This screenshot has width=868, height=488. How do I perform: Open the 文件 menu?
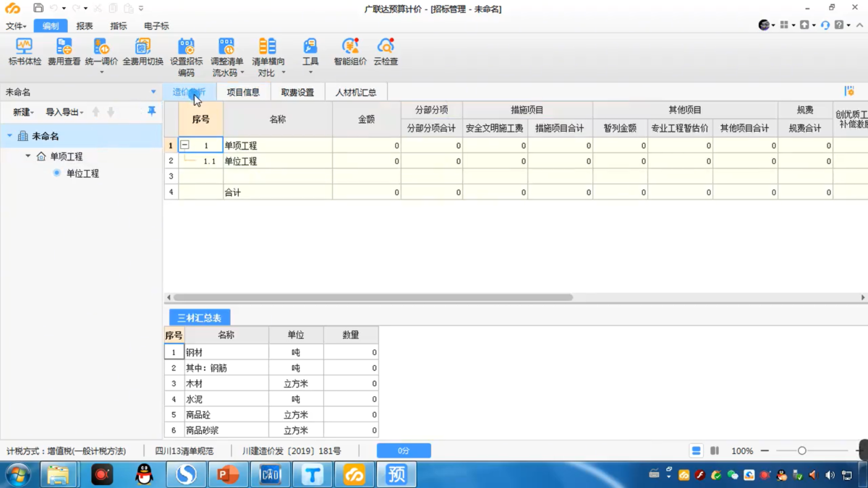point(16,26)
